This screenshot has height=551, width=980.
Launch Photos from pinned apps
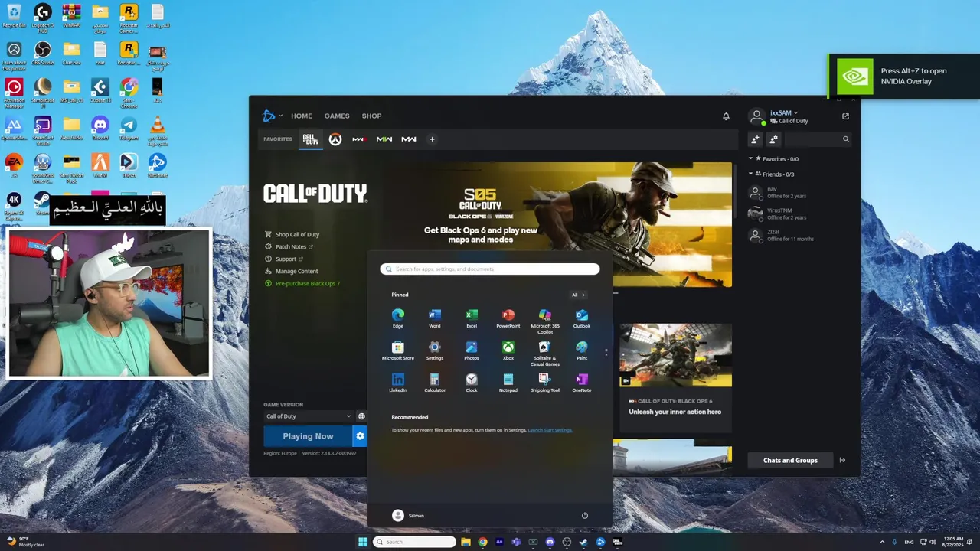pos(472,350)
